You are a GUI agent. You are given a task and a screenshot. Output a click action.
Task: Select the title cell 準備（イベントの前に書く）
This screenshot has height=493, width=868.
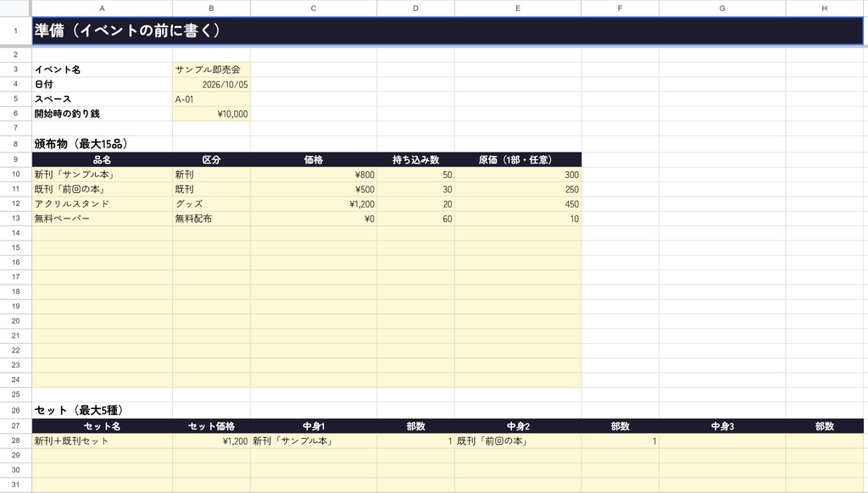coord(448,31)
